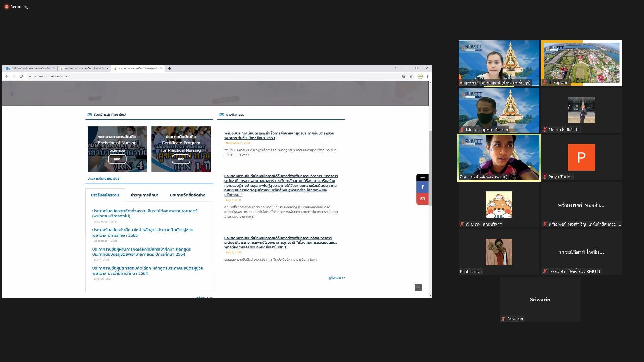Select the ประกาศจัดซื้อจัดจ้าง tab

[188, 195]
